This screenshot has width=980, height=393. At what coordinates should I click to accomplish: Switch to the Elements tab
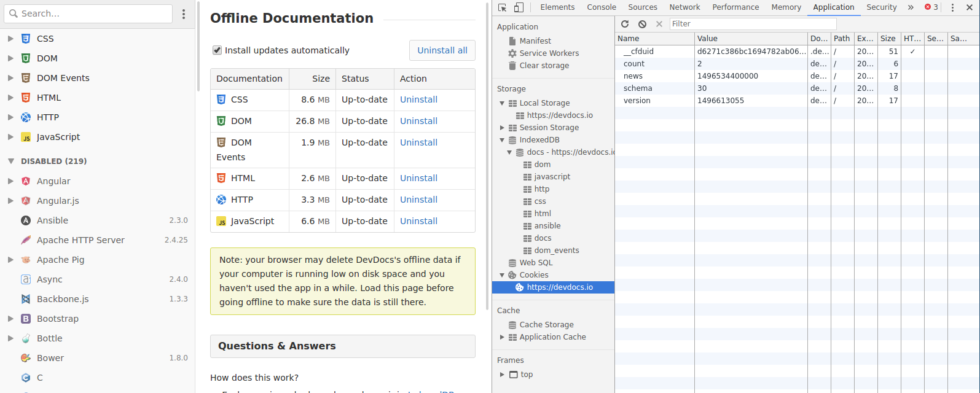557,7
